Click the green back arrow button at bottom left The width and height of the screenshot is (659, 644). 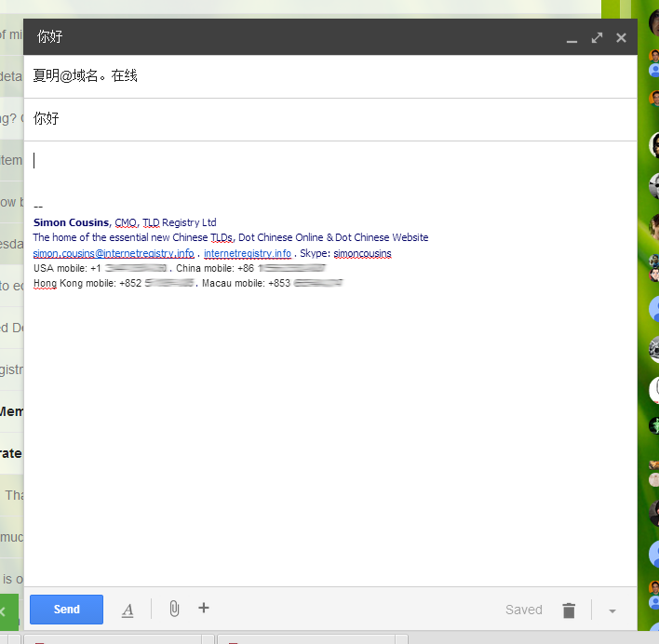pyautogui.click(x=8, y=611)
